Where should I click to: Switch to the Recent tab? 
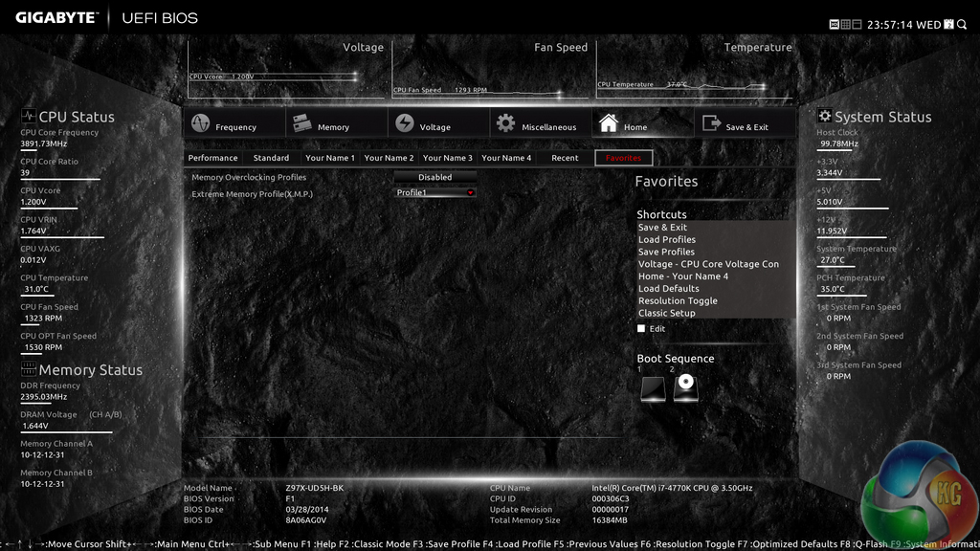coord(565,158)
